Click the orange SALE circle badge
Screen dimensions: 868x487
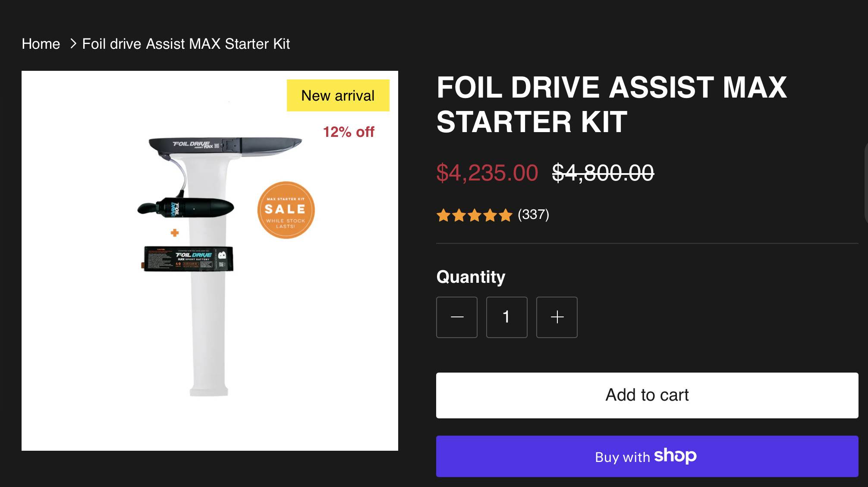(286, 210)
